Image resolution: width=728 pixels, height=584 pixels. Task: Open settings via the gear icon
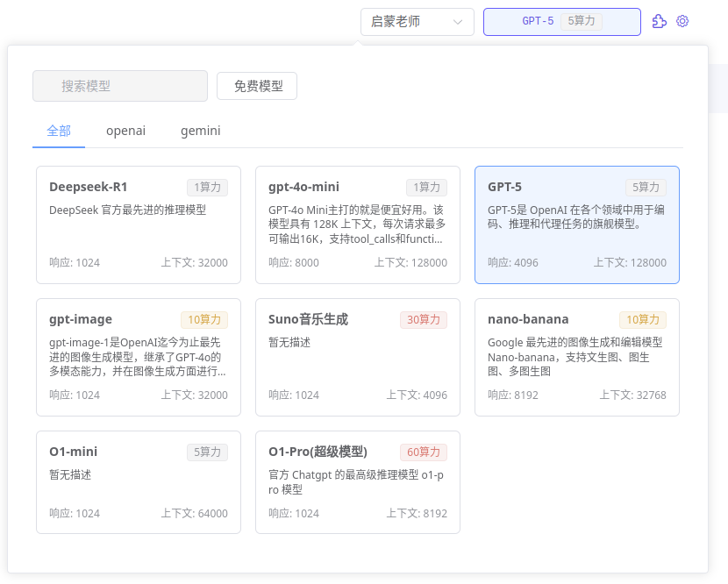682,21
